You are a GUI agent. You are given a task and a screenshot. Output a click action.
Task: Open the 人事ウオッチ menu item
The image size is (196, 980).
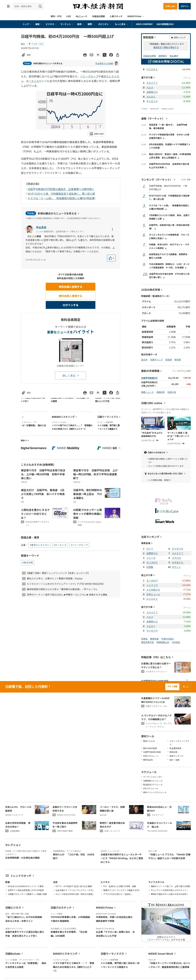point(116,16)
